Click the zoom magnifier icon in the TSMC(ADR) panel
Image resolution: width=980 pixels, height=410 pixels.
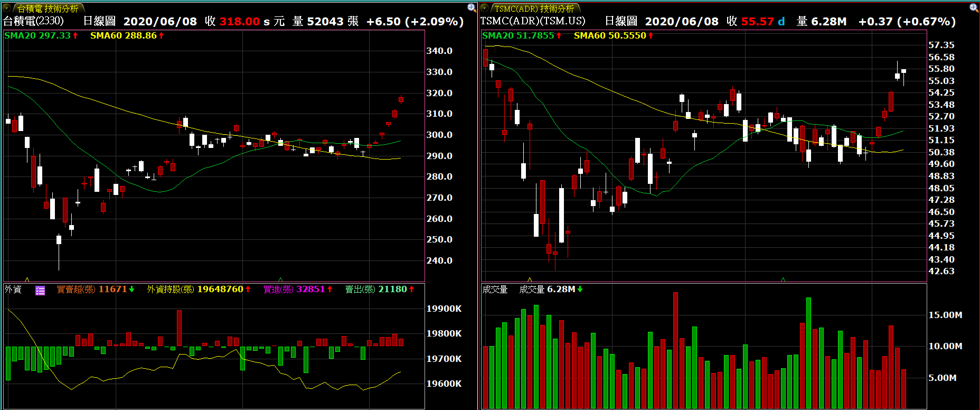tap(974, 7)
